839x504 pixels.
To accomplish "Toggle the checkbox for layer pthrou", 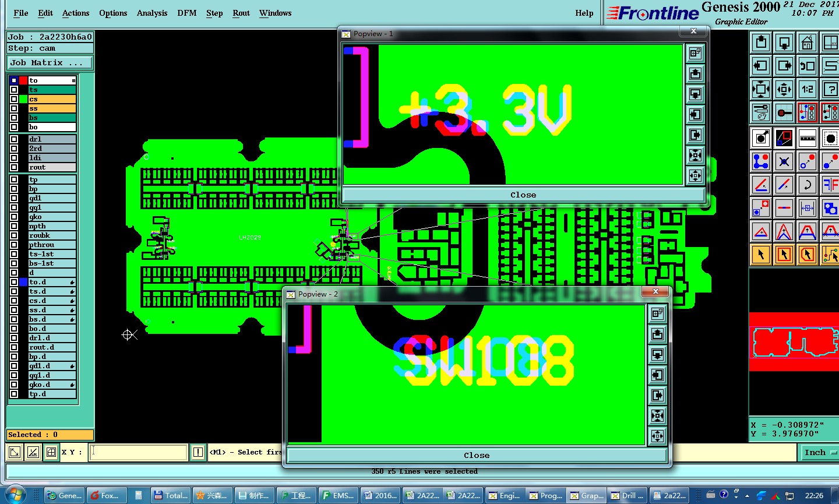I will (14, 245).
